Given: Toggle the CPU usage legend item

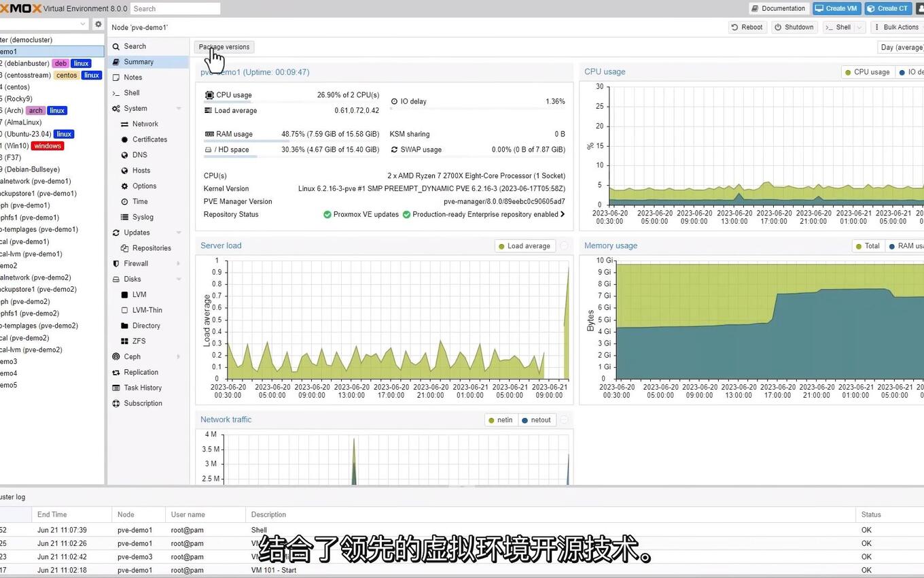Looking at the screenshot, I should [x=867, y=72].
